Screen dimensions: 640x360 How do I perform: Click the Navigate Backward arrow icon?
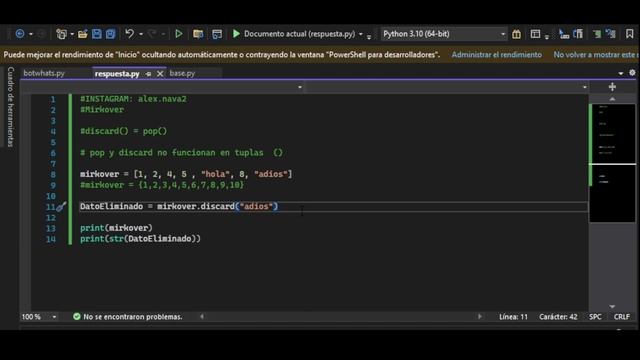click(20, 34)
